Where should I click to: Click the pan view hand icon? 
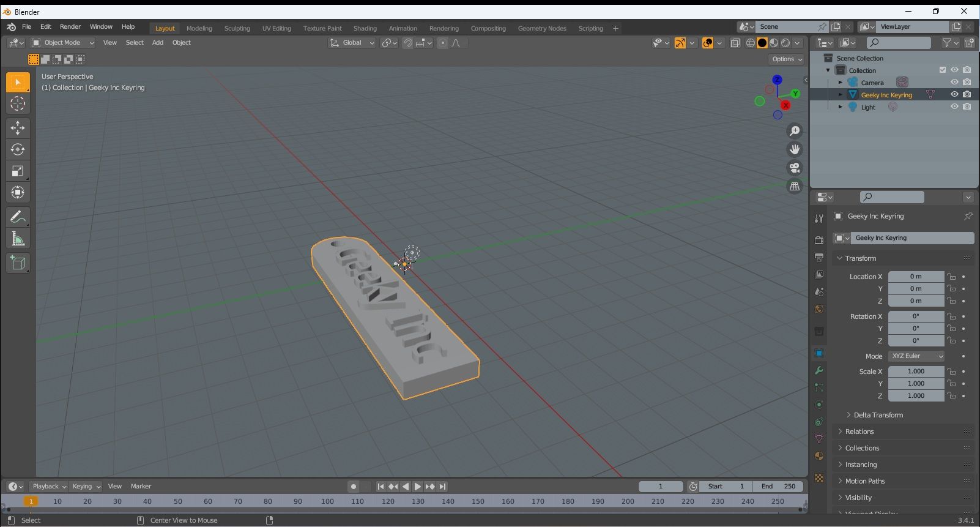795,149
